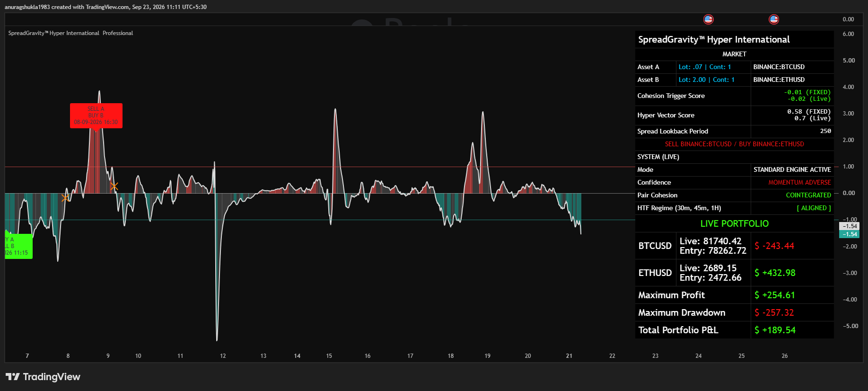Viewport: 868px width, 391px height.
Task: Select the MOMENTUM ADVERSE value
Action: pyautogui.click(x=799, y=183)
